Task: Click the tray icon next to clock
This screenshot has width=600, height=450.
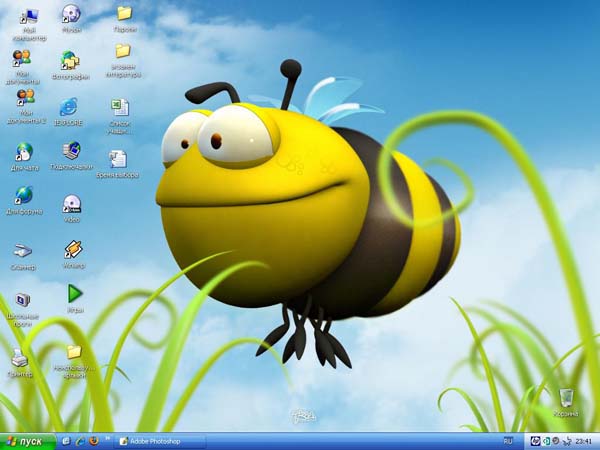Action: tap(567, 442)
